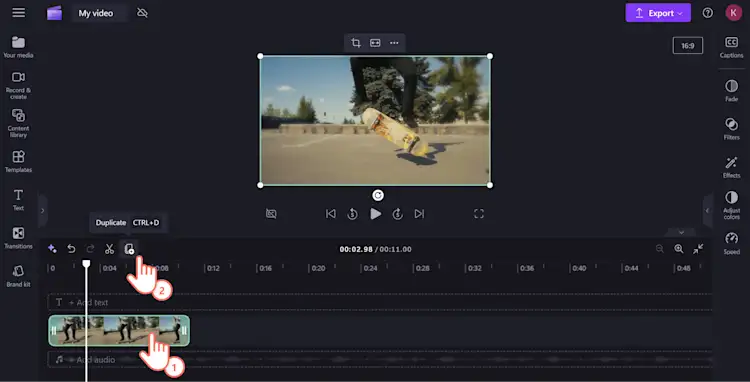Skip forward five seconds
This screenshot has height=382, width=750.
point(397,214)
